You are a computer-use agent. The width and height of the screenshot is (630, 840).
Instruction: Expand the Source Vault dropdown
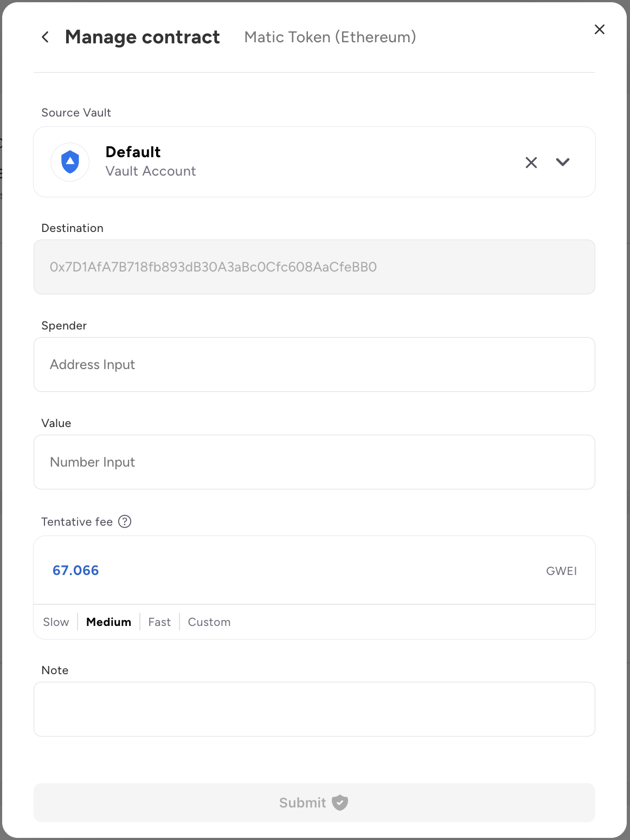point(563,162)
